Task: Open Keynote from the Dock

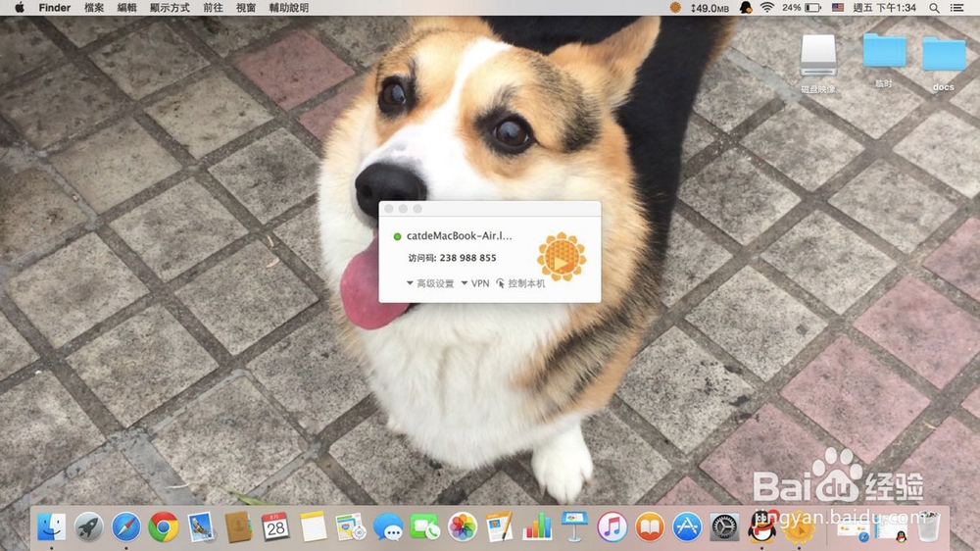Action: click(574, 526)
